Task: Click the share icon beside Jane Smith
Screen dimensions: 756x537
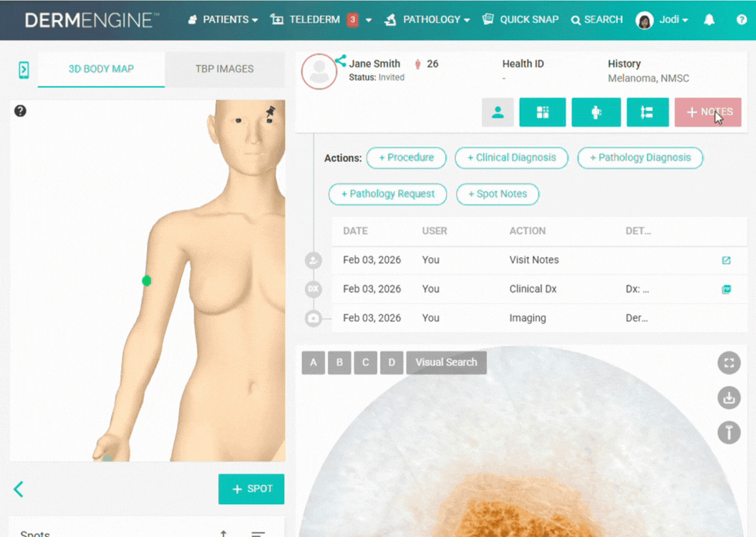Action: coord(340,61)
